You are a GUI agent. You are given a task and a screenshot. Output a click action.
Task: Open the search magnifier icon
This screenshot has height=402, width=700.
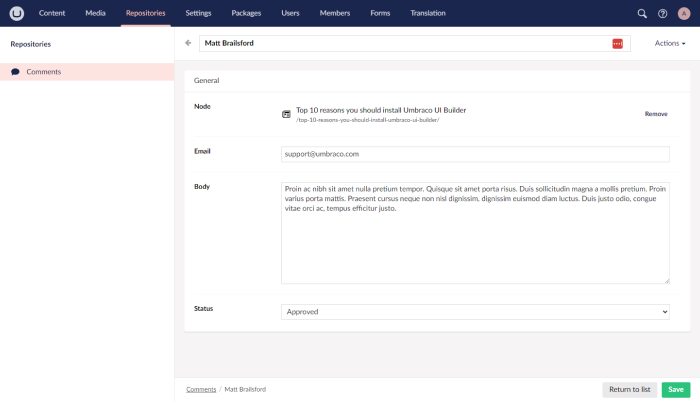coord(642,13)
